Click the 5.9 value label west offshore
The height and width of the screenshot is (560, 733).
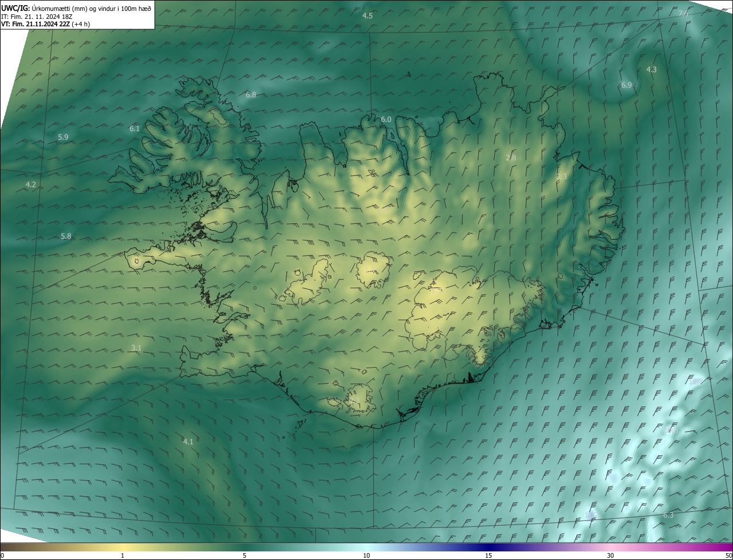pos(63,137)
